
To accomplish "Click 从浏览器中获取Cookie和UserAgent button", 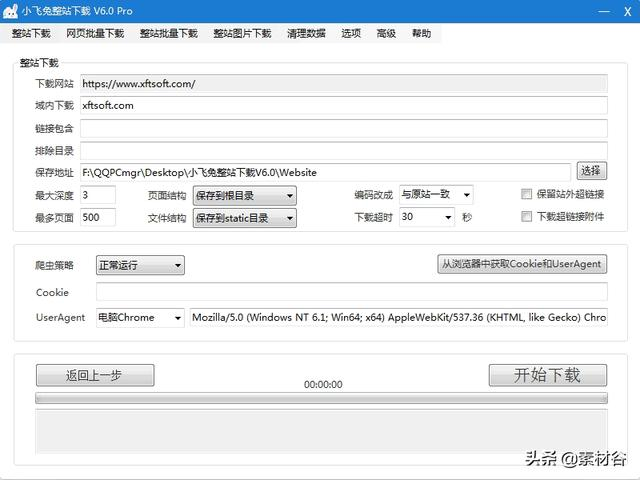I will tap(522, 264).
